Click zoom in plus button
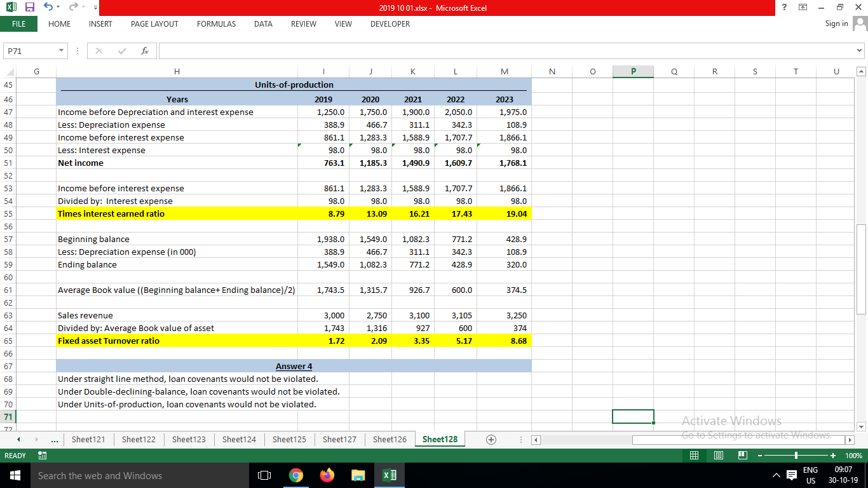Viewport: 868px width, 488px height. [x=834, y=456]
